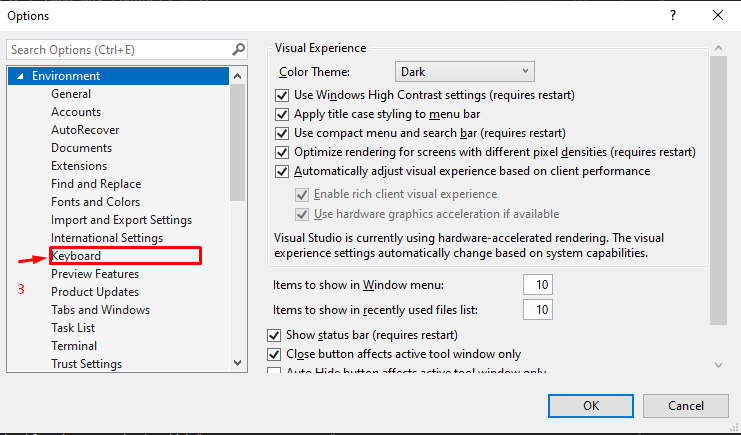Viewport: 741px width, 435px height.
Task: Open the Color Theme dropdown
Action: coord(465,72)
